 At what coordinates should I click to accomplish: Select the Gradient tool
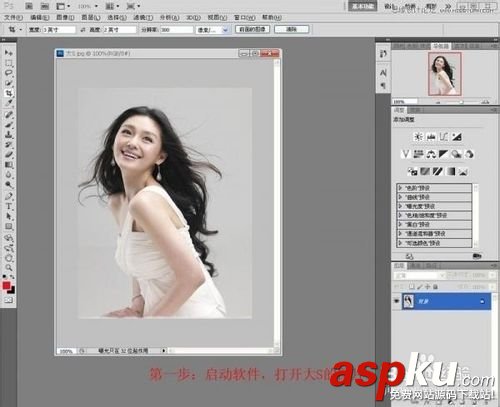pos(8,165)
